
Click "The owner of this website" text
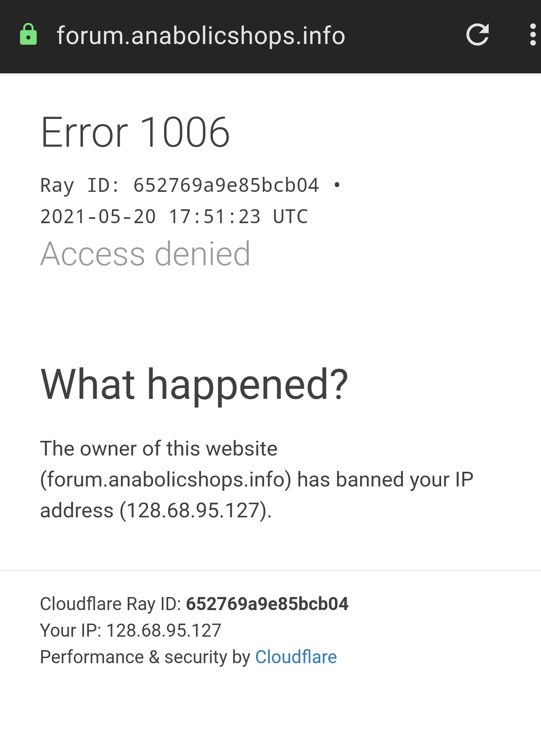[159, 449]
